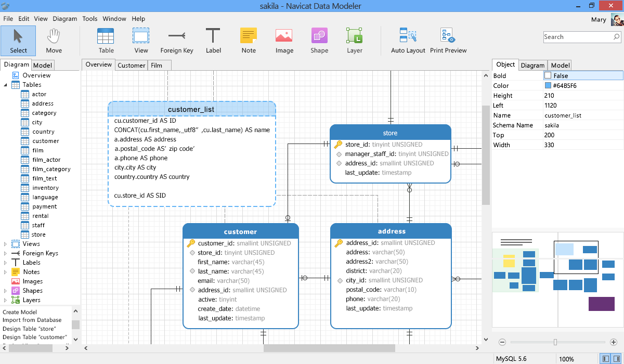This screenshot has width=624, height=364.
Task: Open the Help menu
Action: tap(138, 19)
